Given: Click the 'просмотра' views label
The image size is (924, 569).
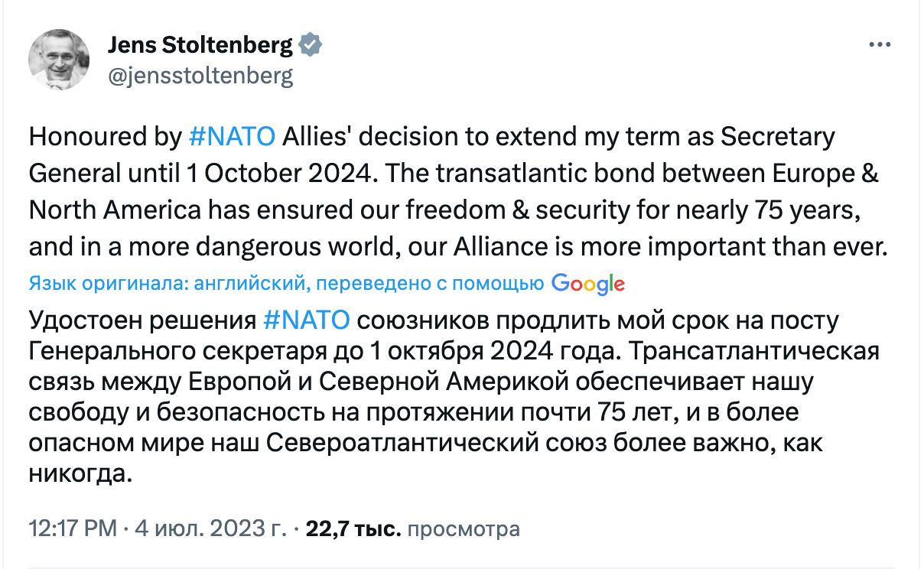Looking at the screenshot, I should tap(464, 528).
